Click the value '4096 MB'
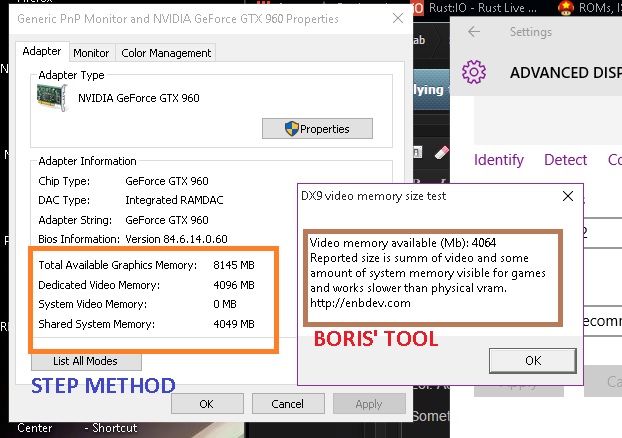Viewport: 622px width, 438px height. (234, 285)
